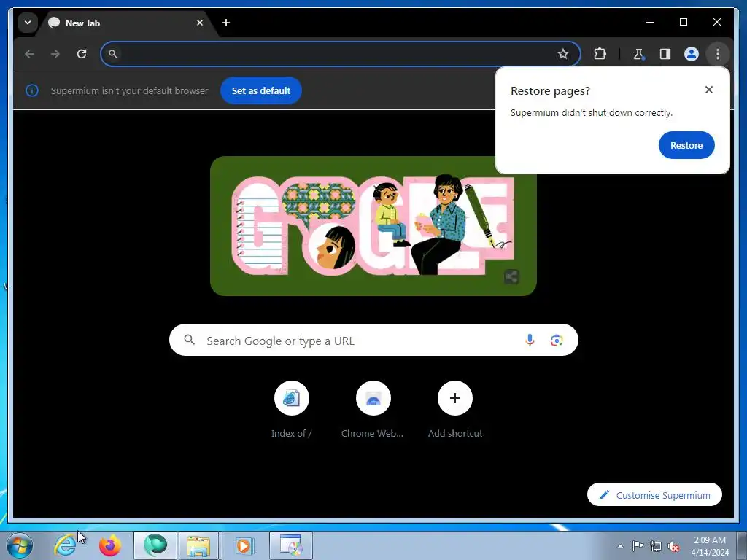The width and height of the screenshot is (747, 560).
Task: Show hidden tray icons arrow
Action: coord(620,546)
